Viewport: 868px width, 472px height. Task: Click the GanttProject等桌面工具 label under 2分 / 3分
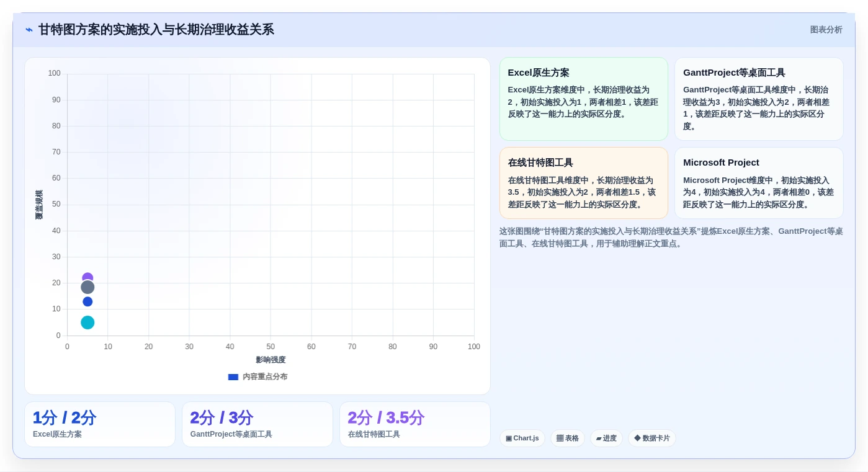coord(231,434)
